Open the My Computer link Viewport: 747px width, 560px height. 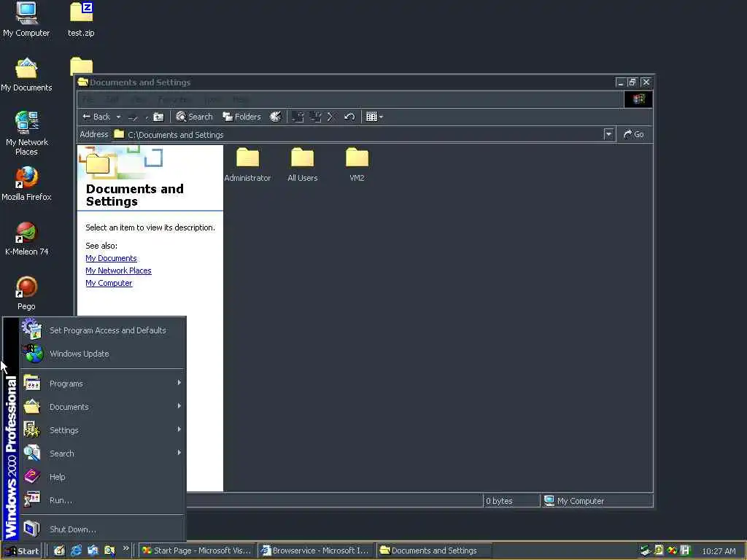coord(109,283)
